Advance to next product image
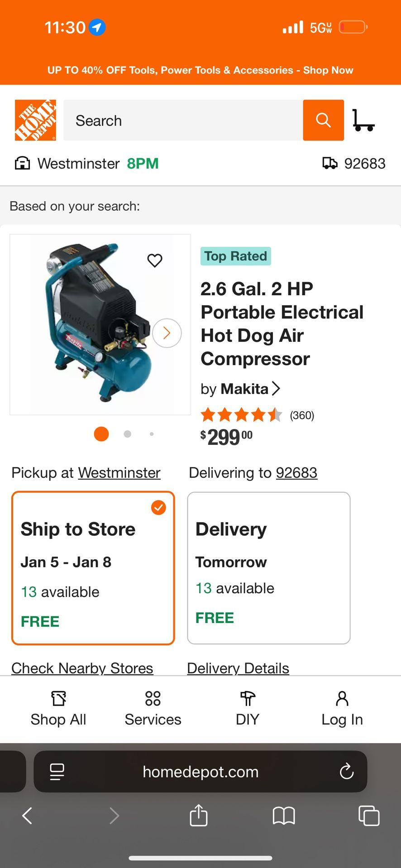This screenshot has height=868, width=401. pos(167,333)
